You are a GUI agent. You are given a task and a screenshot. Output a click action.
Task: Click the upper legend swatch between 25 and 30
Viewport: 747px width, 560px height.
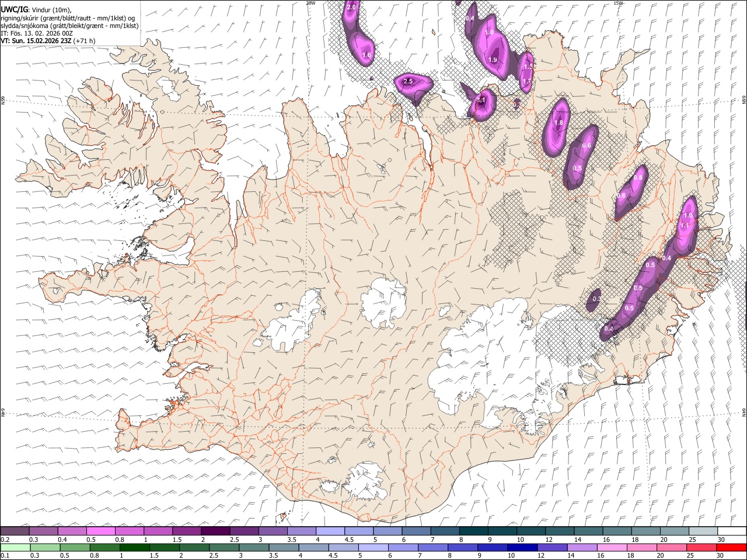pos(703,531)
